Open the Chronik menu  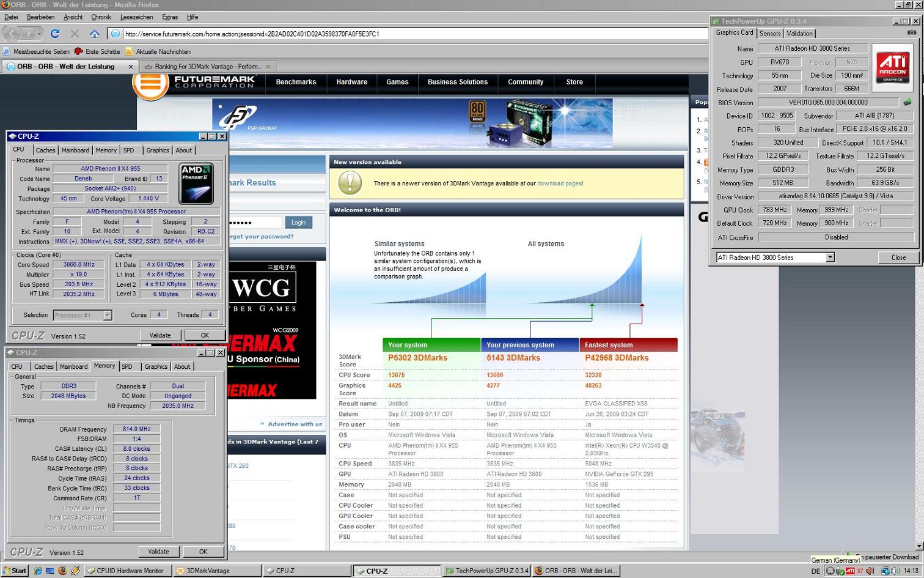pyautogui.click(x=101, y=17)
